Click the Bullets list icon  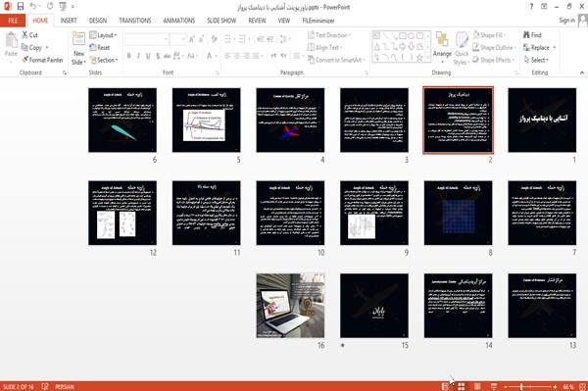coord(228,38)
